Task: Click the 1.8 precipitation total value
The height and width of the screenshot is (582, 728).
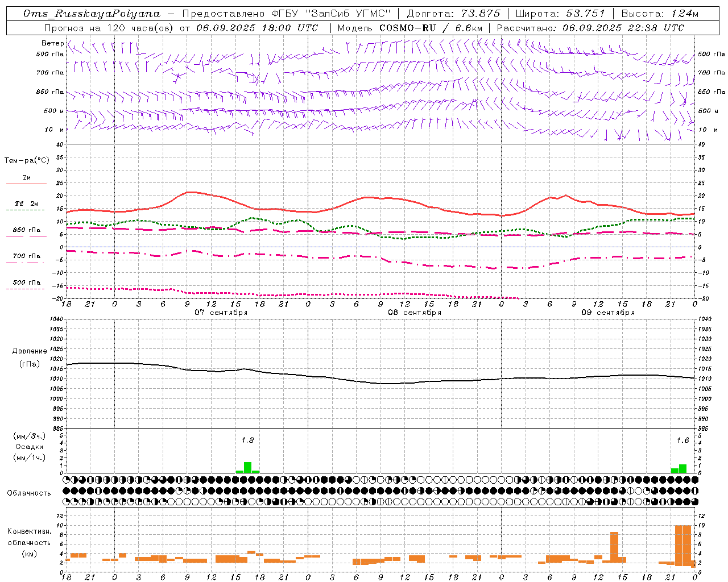Action: (x=247, y=440)
